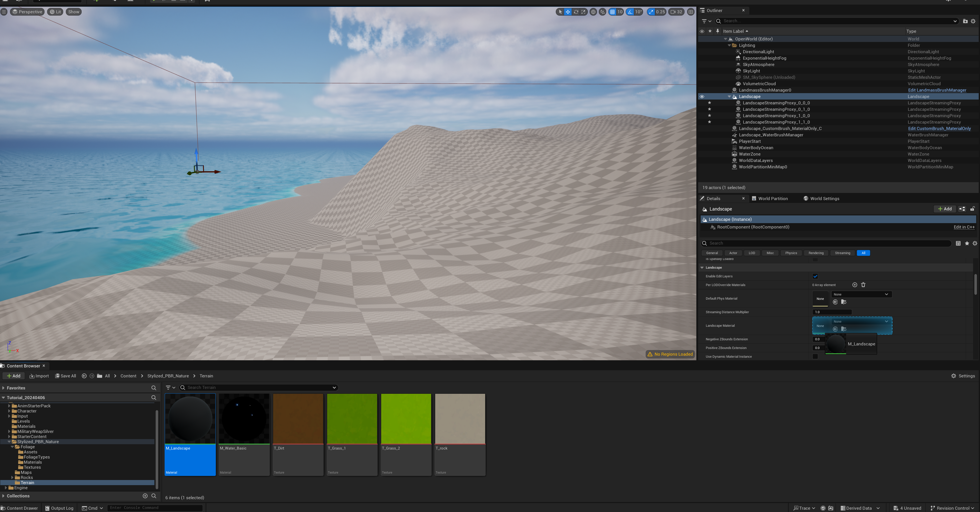Click the Save All button
This screenshot has height=512, width=980.
point(66,376)
